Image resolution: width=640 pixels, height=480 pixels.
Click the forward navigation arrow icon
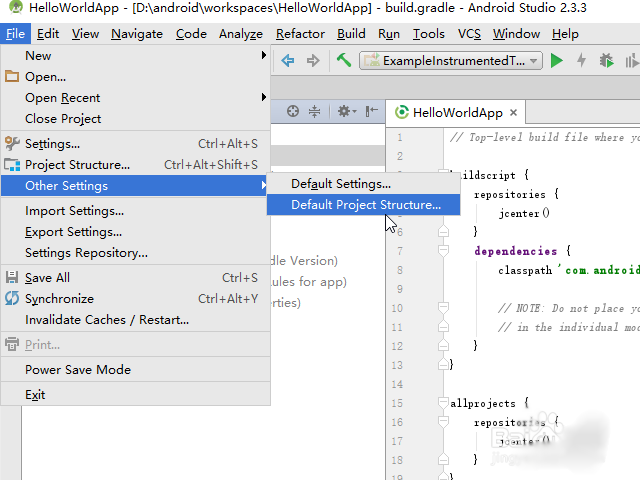pyautogui.click(x=313, y=61)
